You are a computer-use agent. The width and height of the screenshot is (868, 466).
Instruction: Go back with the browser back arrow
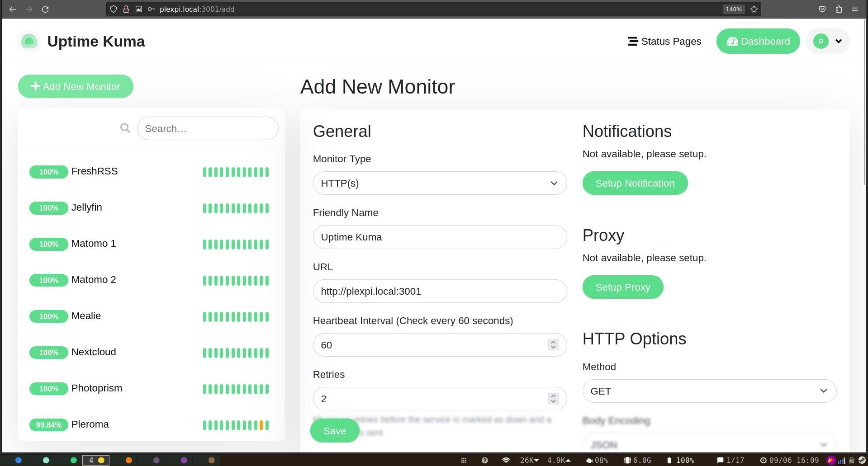click(13, 9)
